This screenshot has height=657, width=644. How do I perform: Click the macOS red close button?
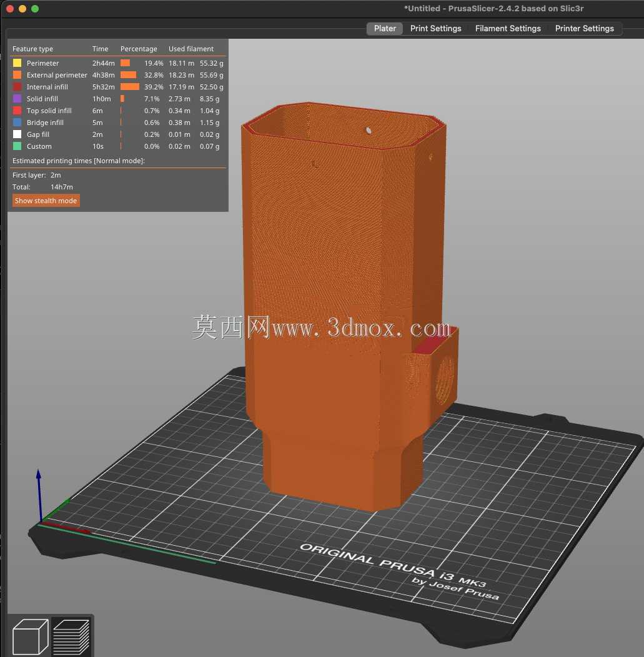click(10, 9)
